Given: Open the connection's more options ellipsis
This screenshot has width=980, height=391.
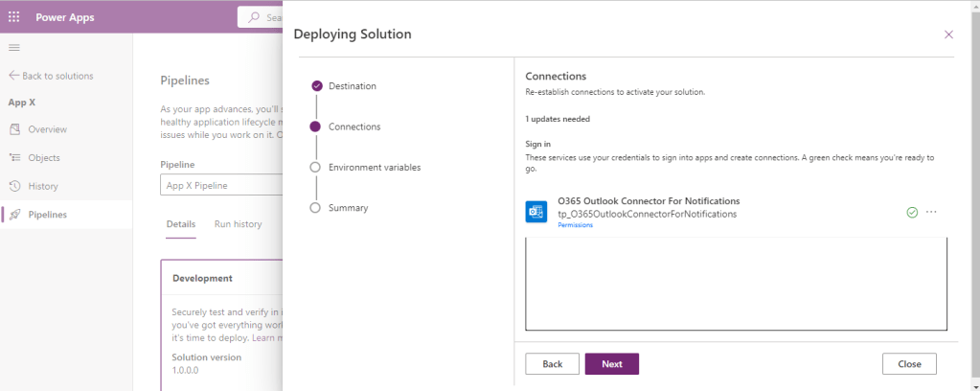Looking at the screenshot, I should [x=931, y=212].
